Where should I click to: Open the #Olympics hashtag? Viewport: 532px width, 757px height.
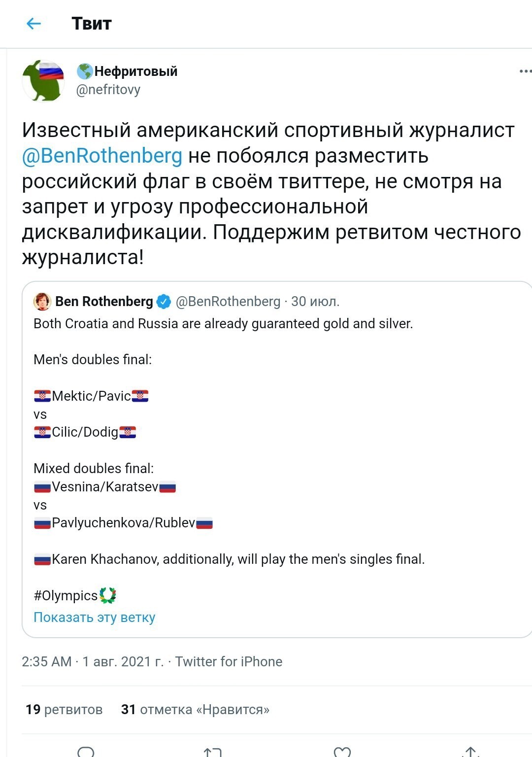(66, 595)
